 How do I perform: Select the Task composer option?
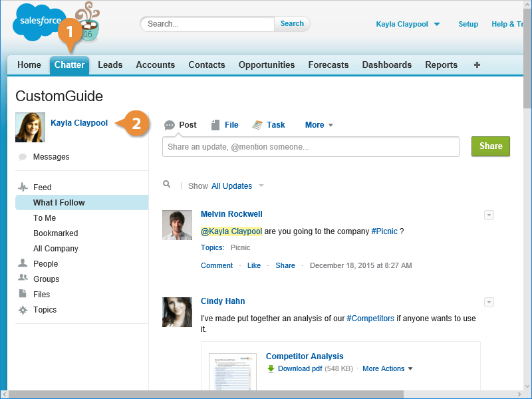click(269, 125)
